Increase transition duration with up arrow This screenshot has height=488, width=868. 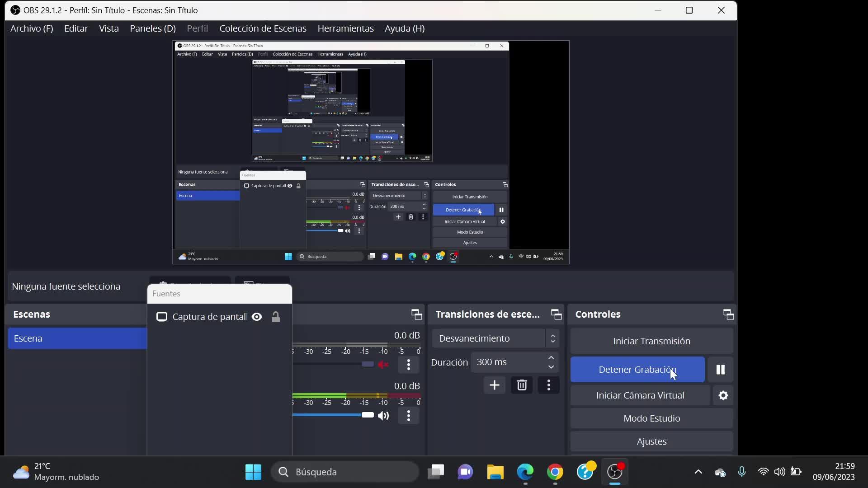click(551, 358)
